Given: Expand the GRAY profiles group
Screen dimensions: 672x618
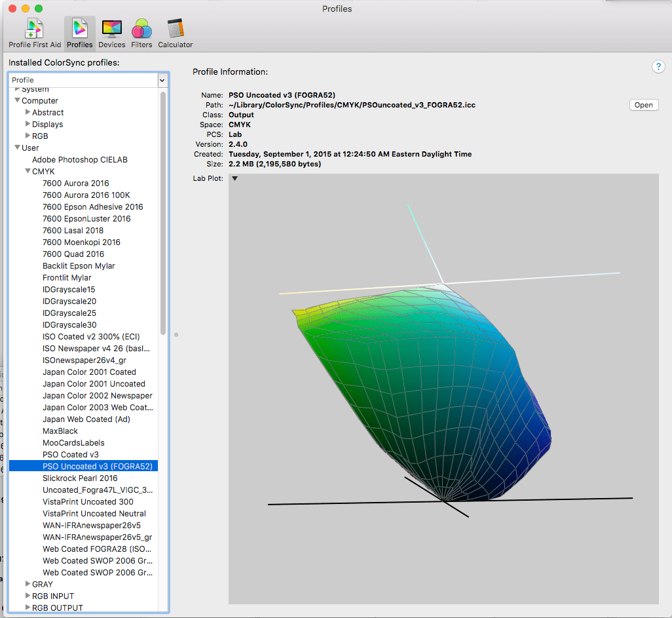Looking at the screenshot, I should 27,584.
